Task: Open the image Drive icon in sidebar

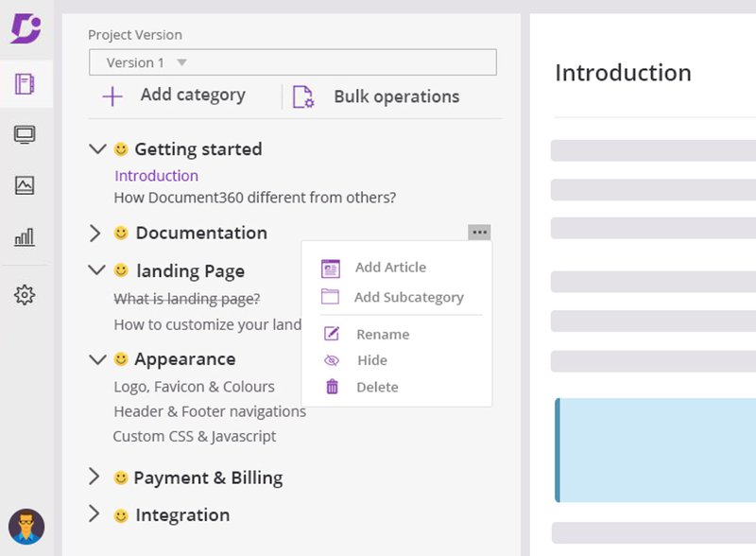Action: 26,185
